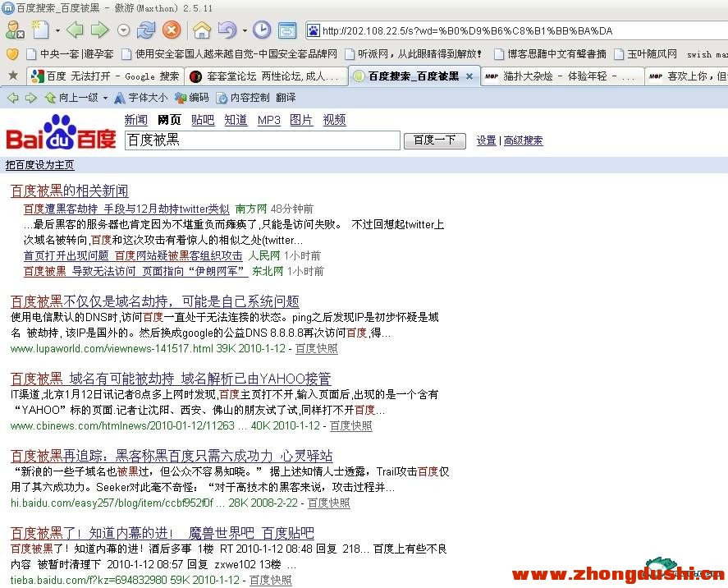728x588 pixels.
Task: Open 百度被黑的相关新闻 heading link
Action: click(70, 191)
